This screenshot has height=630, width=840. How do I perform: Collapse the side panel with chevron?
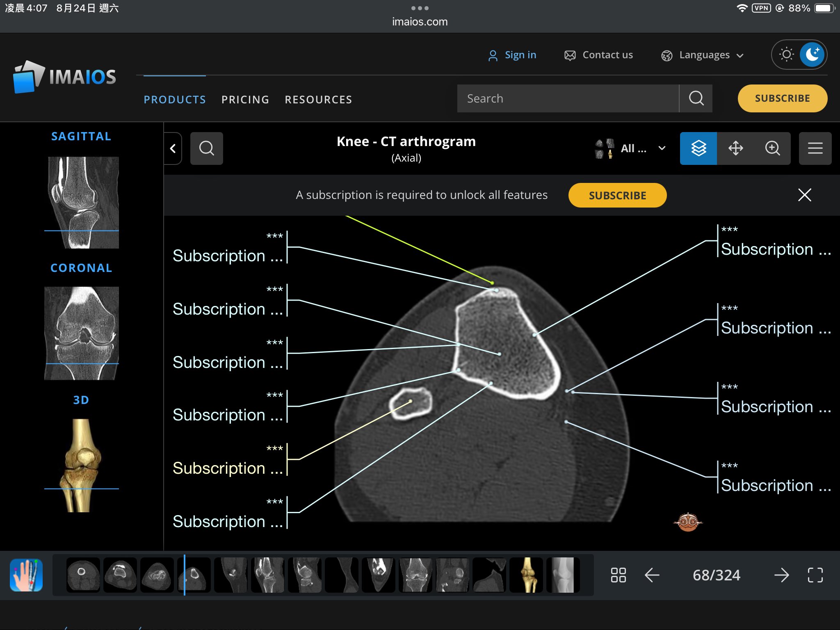173,148
